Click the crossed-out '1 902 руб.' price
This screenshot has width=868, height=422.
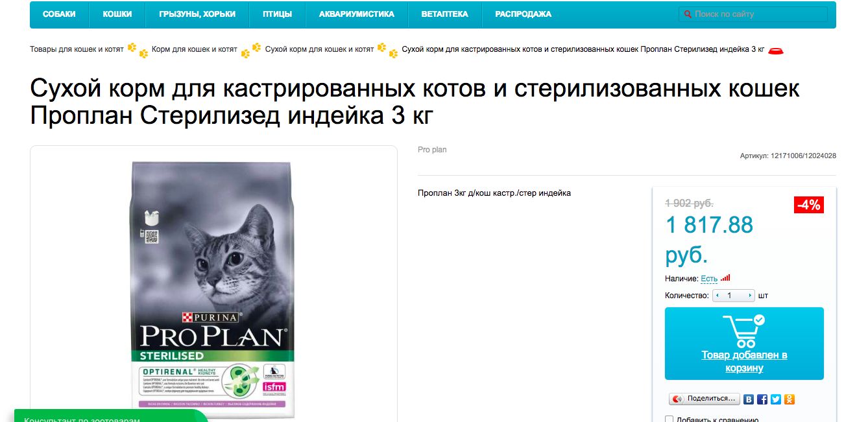pos(689,202)
